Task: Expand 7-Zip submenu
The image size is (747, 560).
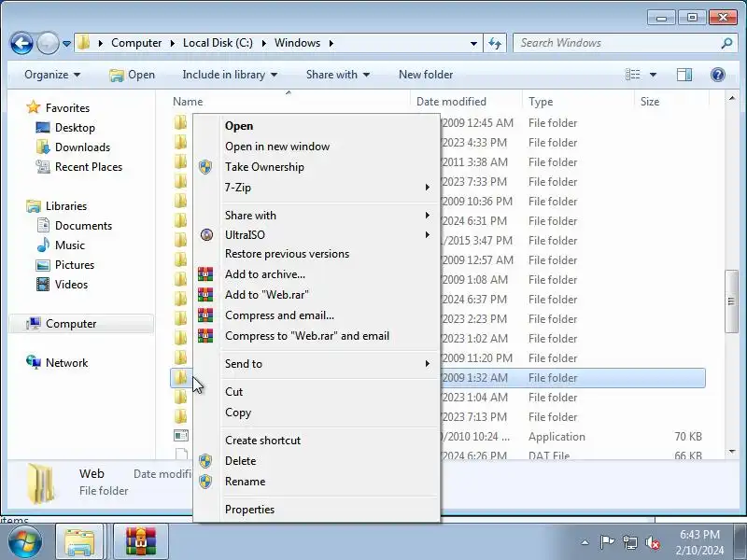Action: click(316, 188)
